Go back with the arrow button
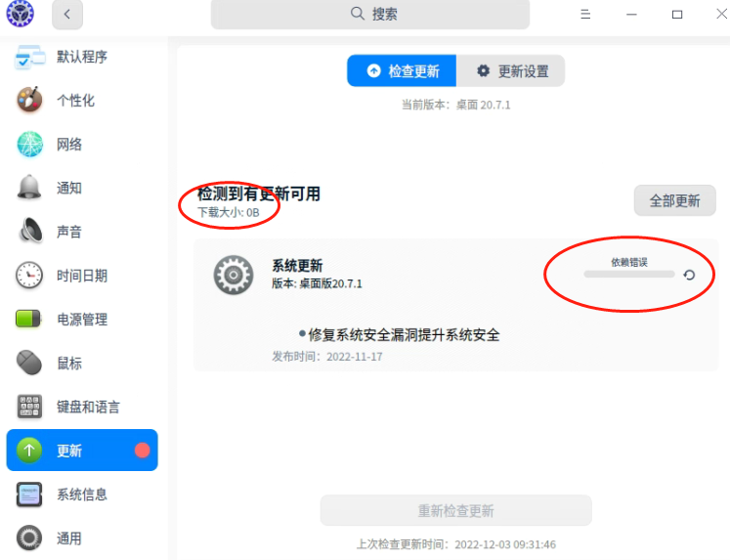Screen dimensions: 730x560 coord(67,14)
